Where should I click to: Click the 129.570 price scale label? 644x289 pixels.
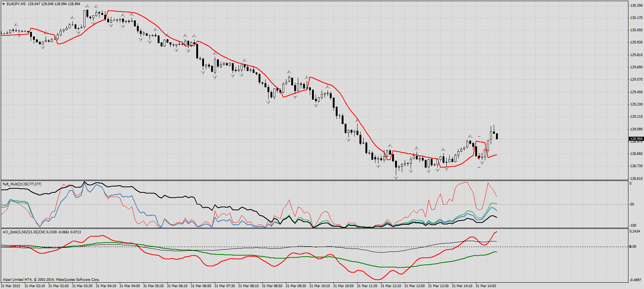pos(636,79)
